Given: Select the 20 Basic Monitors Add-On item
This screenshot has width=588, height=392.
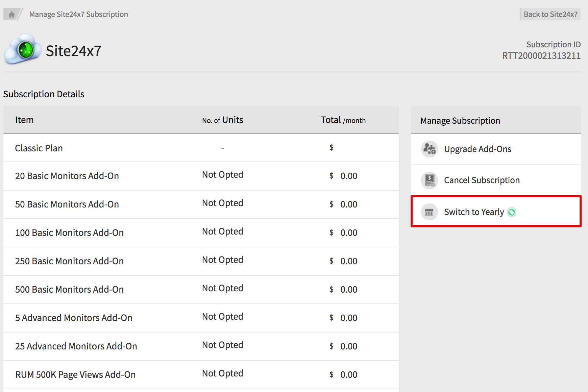Looking at the screenshot, I should coord(67,176).
